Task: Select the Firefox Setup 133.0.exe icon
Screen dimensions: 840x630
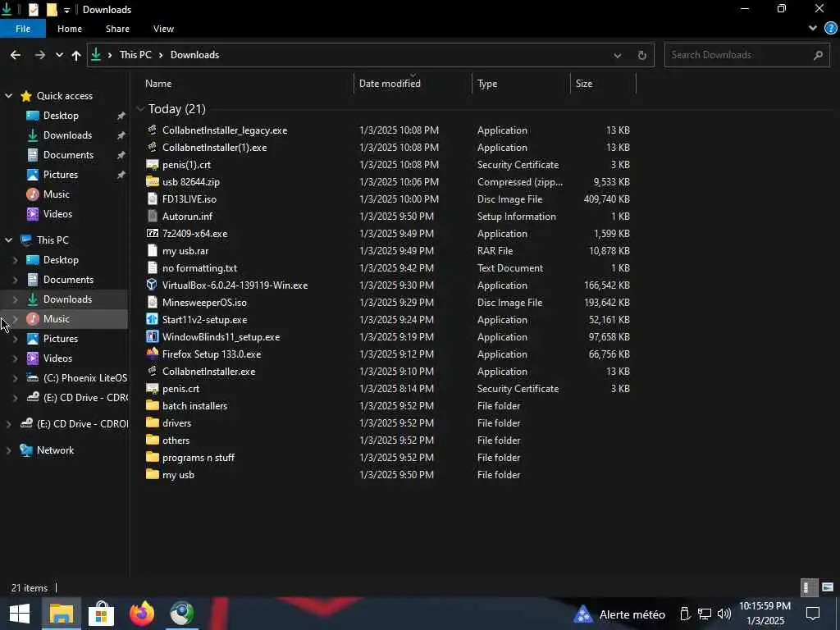Action: [152, 354]
